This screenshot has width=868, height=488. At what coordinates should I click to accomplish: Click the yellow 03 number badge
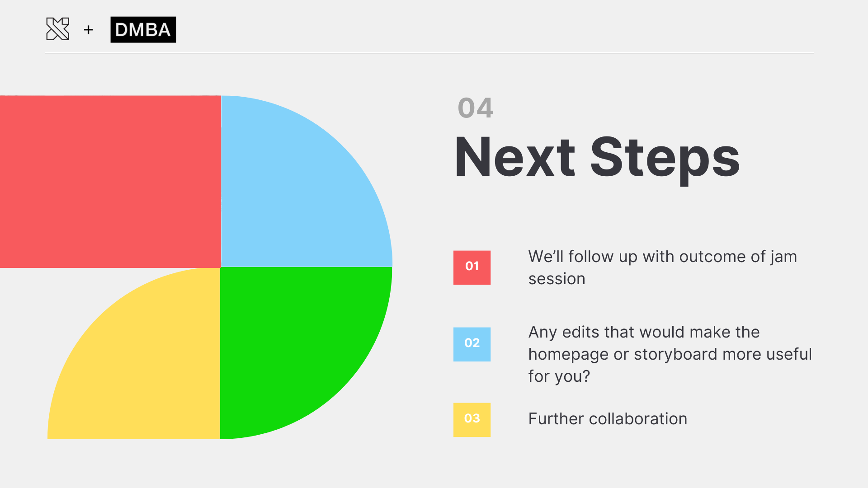pyautogui.click(x=472, y=419)
